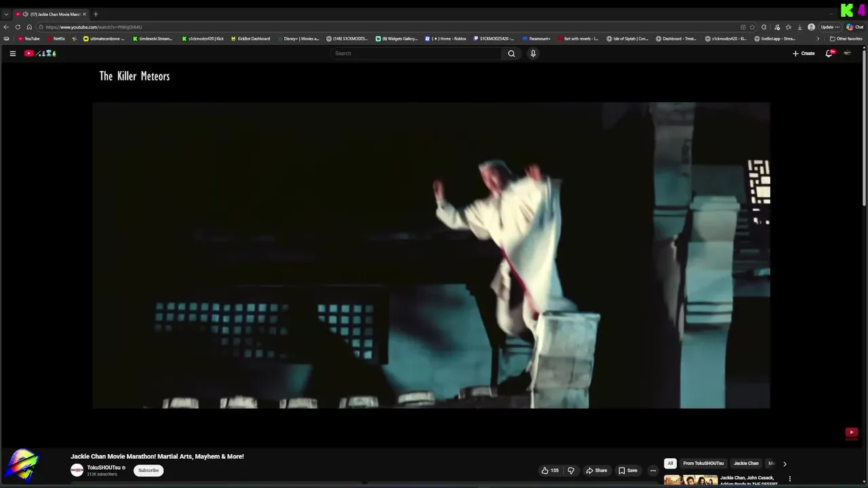Select the All filter chip
Image resolution: width=868 pixels, height=488 pixels.
point(670,464)
